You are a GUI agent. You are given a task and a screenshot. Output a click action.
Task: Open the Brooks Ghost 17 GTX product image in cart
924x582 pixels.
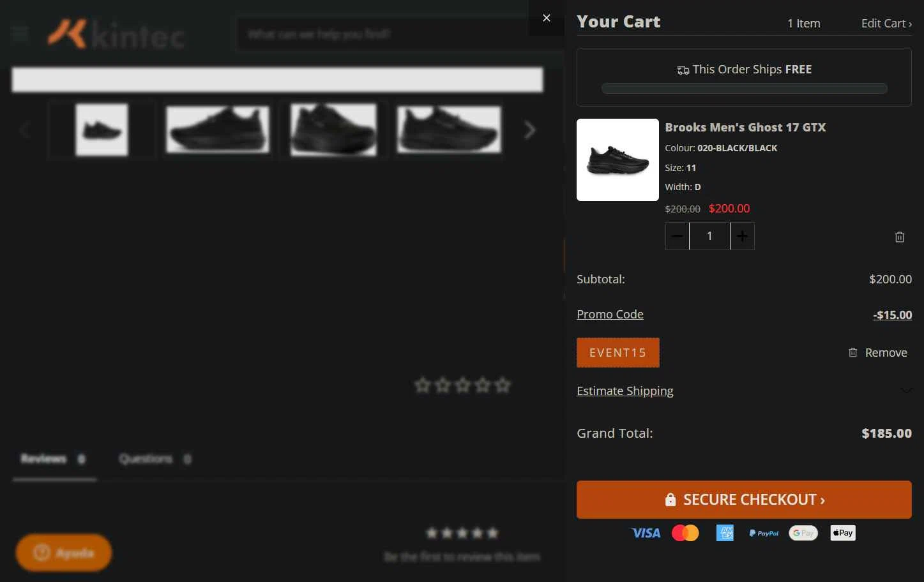[x=617, y=160]
